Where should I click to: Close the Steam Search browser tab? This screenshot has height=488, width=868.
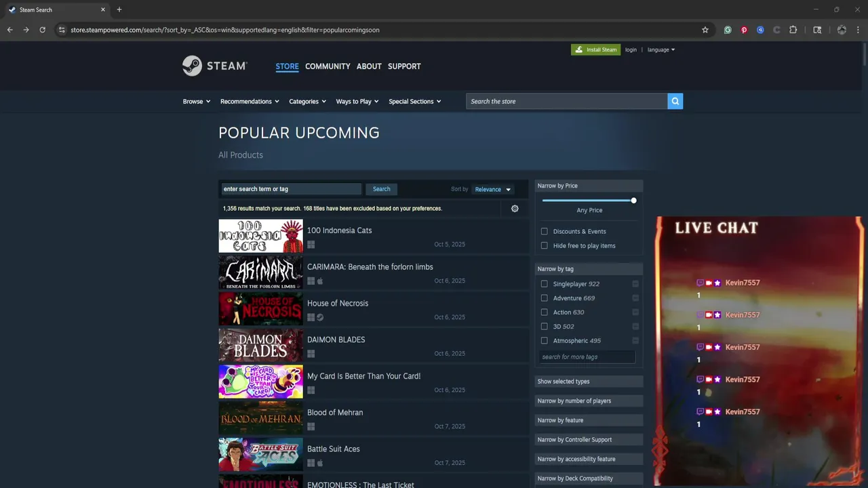[x=103, y=9]
